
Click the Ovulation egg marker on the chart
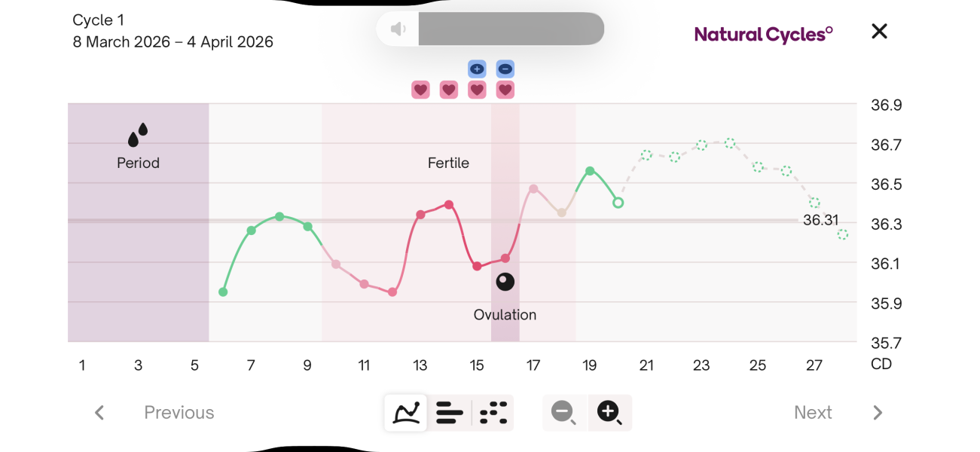pyautogui.click(x=505, y=282)
